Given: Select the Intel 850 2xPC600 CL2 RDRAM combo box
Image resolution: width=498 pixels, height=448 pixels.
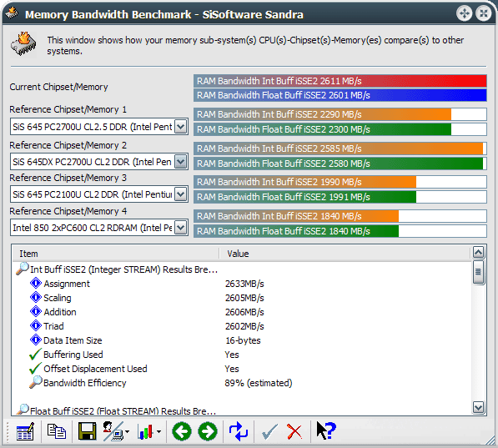Looking at the screenshot, I should [99, 228].
